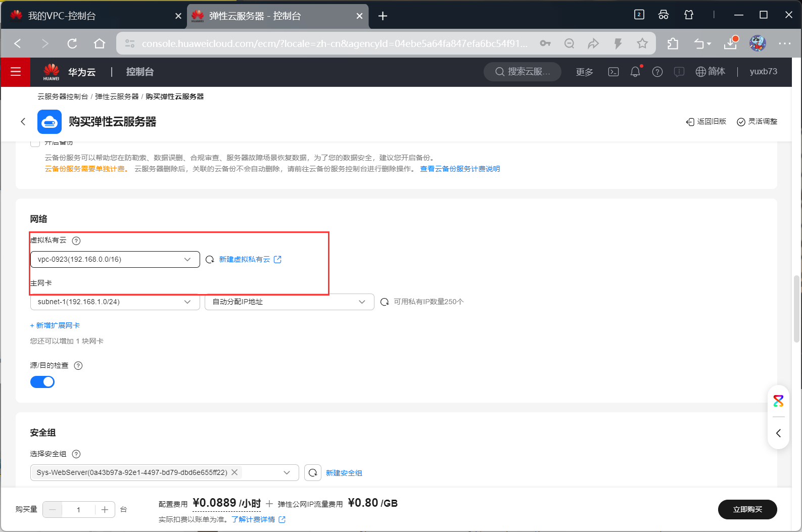The image size is (802, 532).
Task: Refresh the VPC list
Action: click(x=210, y=259)
